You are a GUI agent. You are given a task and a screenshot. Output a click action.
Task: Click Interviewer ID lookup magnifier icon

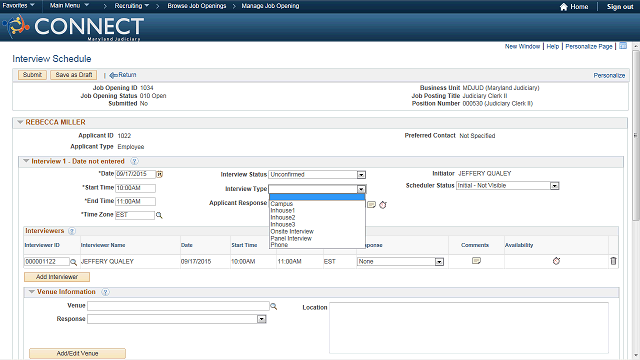click(x=73, y=262)
